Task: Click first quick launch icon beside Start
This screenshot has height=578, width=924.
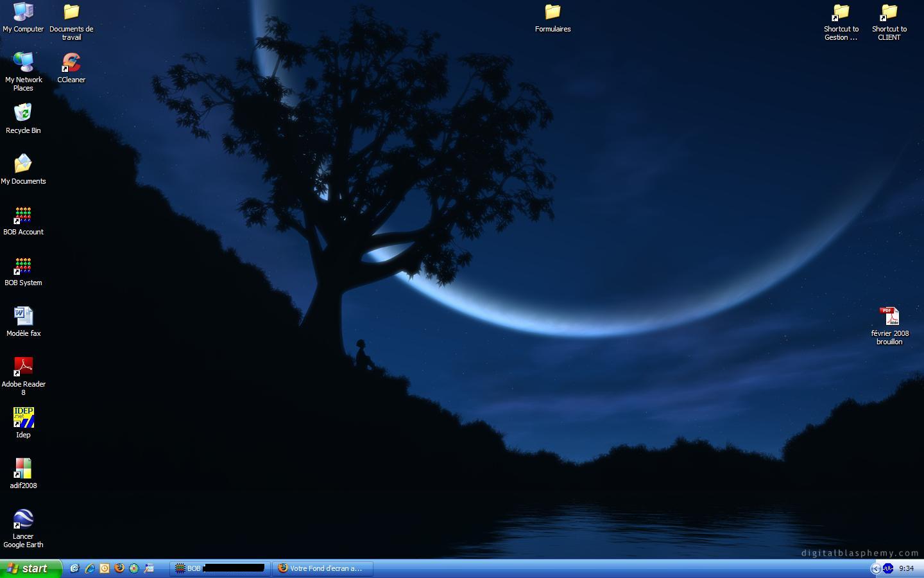Action: pyautogui.click(x=75, y=568)
